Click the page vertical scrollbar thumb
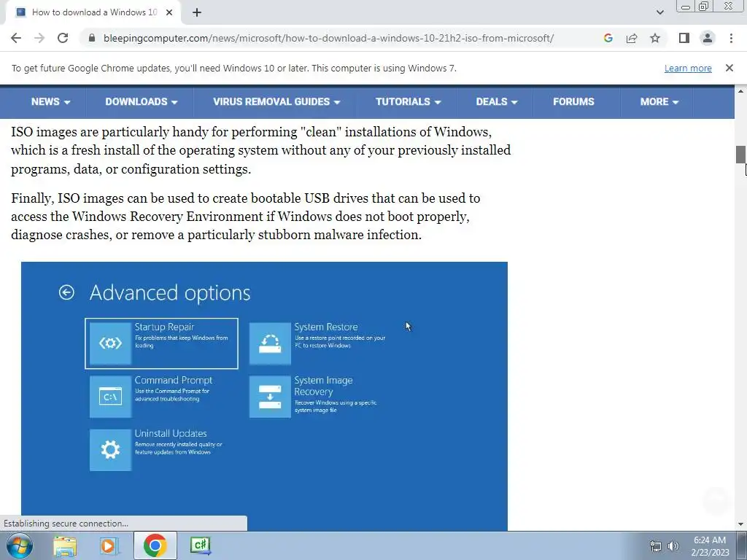 (740, 155)
